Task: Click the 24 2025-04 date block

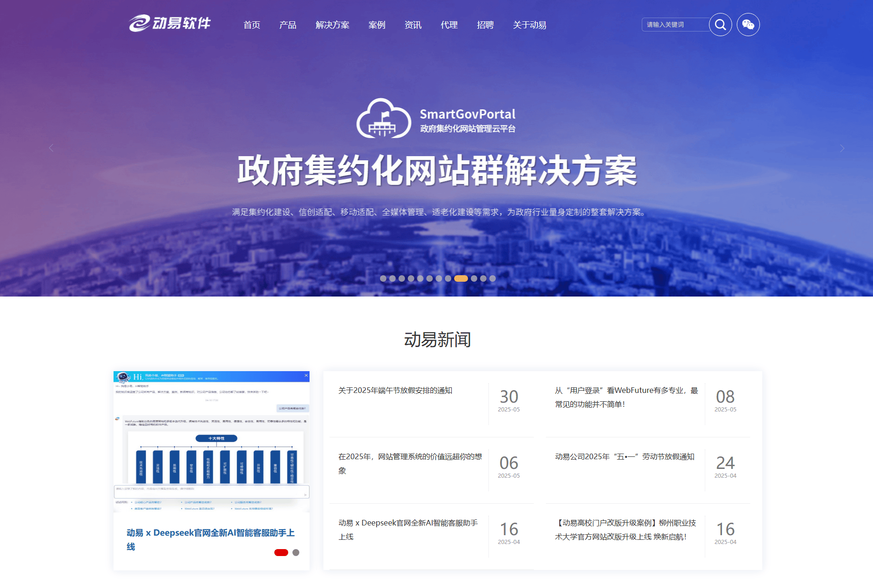Action: pos(725,467)
